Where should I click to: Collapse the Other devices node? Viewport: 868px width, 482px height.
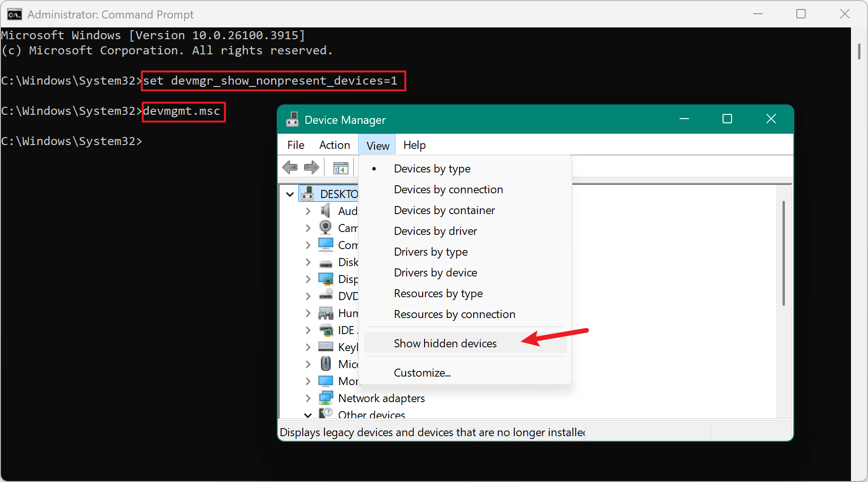click(x=308, y=415)
